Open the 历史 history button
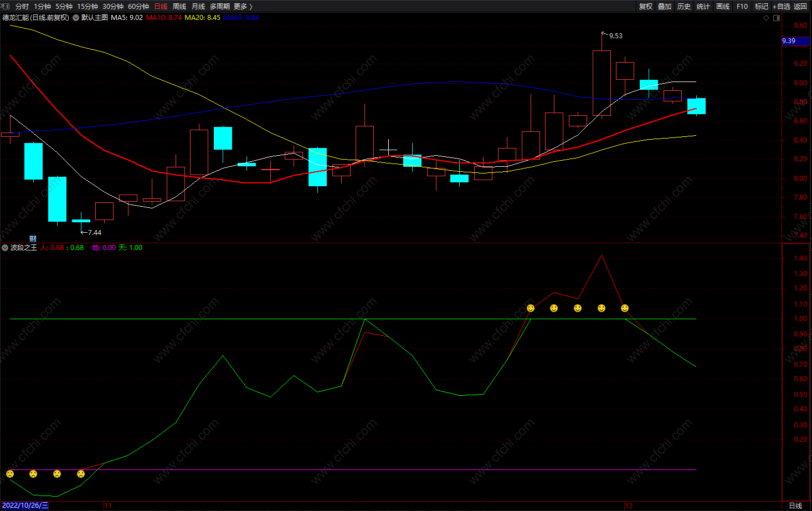The width and height of the screenshot is (812, 511). pos(684,7)
